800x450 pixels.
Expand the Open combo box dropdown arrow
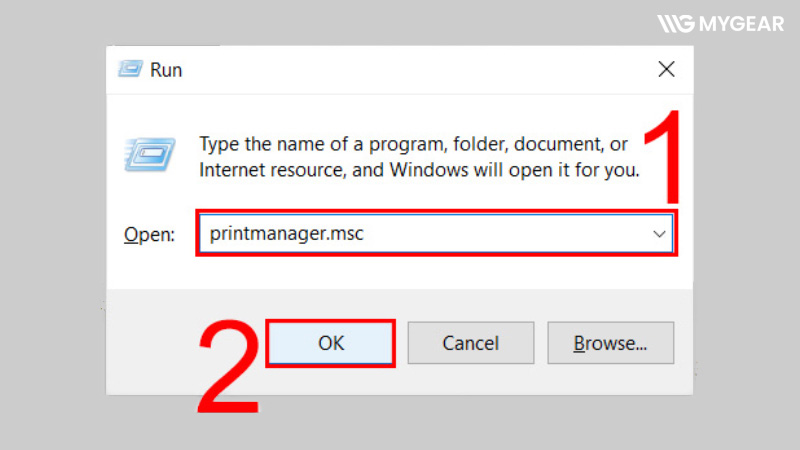click(x=659, y=234)
